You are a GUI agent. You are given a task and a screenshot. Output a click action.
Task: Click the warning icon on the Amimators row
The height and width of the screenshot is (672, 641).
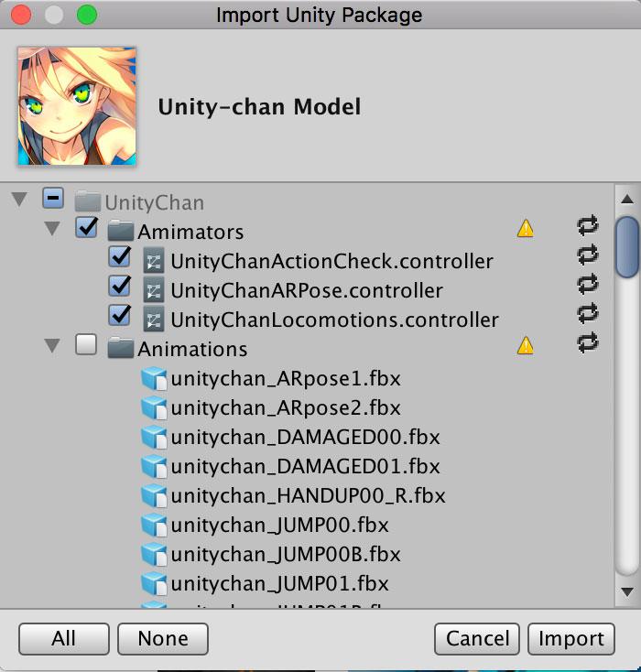[526, 229]
